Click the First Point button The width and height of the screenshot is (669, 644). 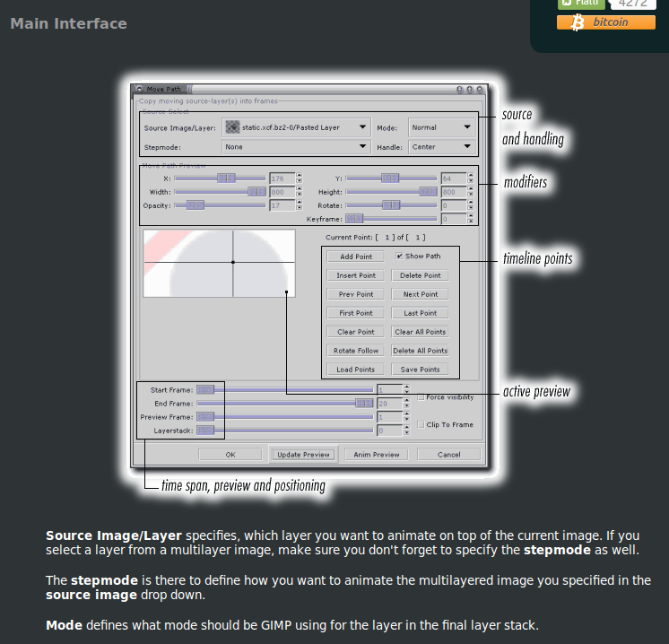356,313
